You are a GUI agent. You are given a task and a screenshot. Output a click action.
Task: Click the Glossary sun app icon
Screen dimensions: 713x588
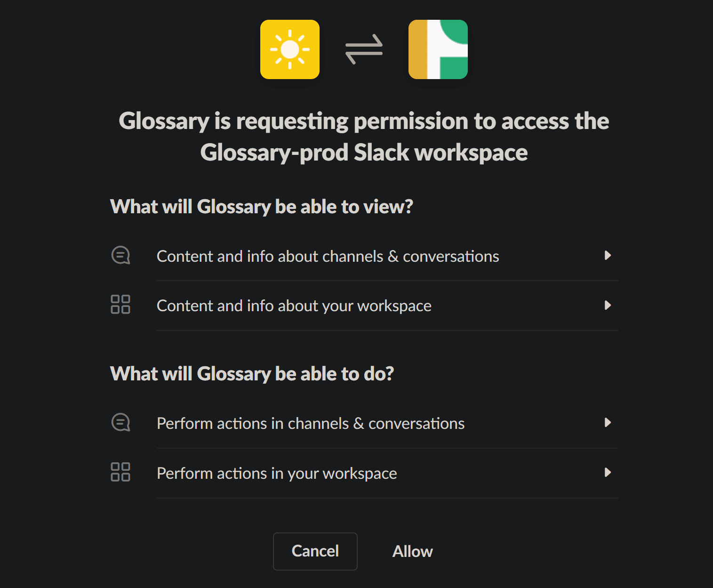tap(289, 49)
